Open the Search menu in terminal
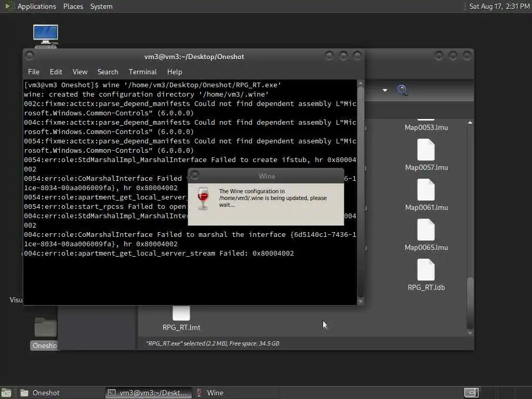The height and width of the screenshot is (399, 532). point(108,72)
